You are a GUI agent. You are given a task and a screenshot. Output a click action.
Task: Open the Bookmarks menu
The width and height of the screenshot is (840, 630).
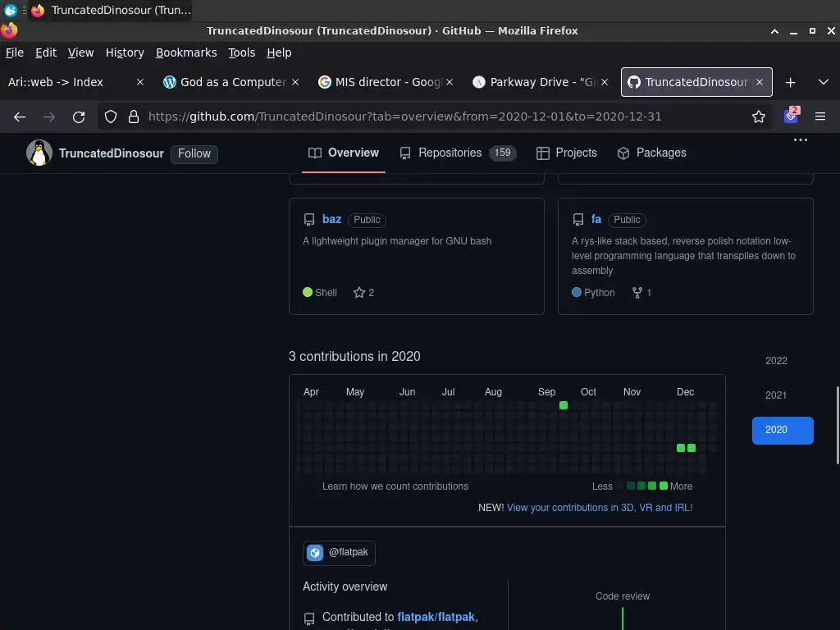(186, 52)
